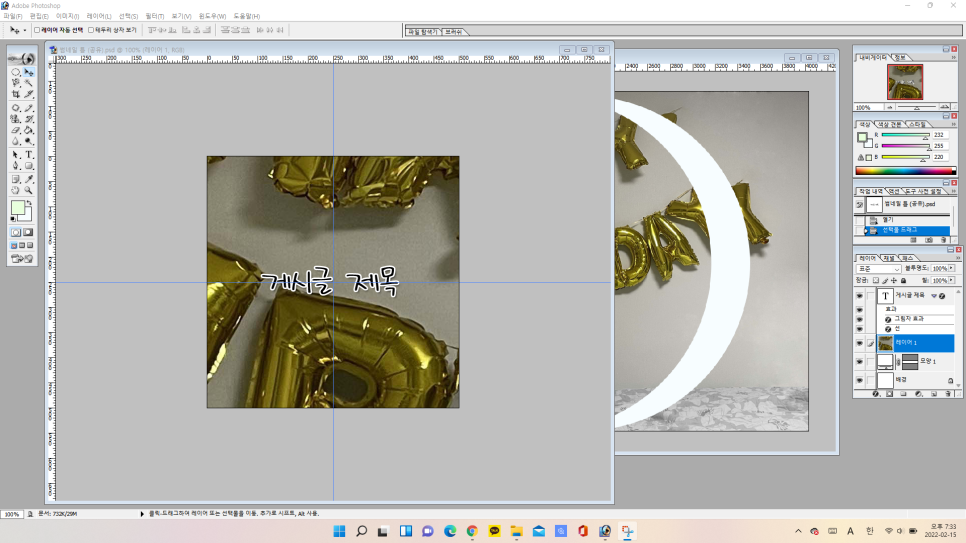
Task: Collapse effects of 게시글 제목 layer
Action: coord(934,296)
